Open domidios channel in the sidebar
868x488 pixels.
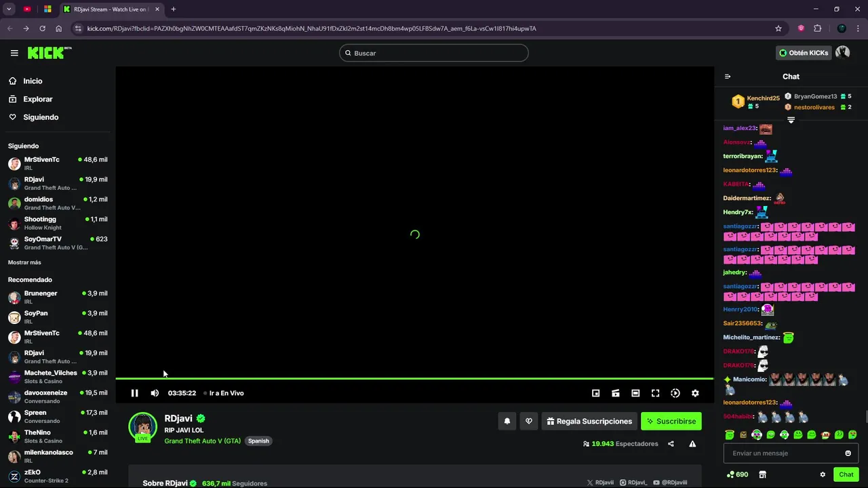click(x=58, y=203)
